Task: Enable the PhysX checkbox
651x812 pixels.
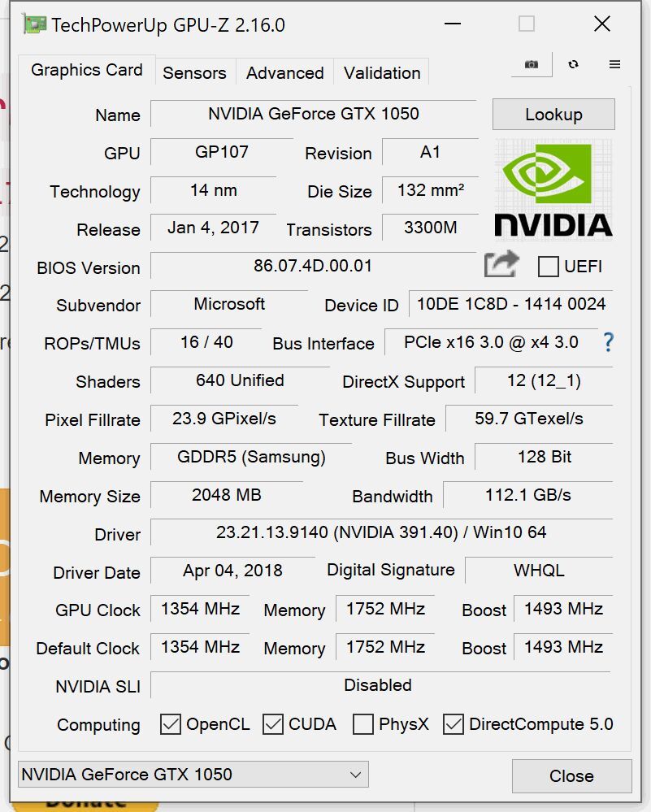Action: pyautogui.click(x=363, y=724)
